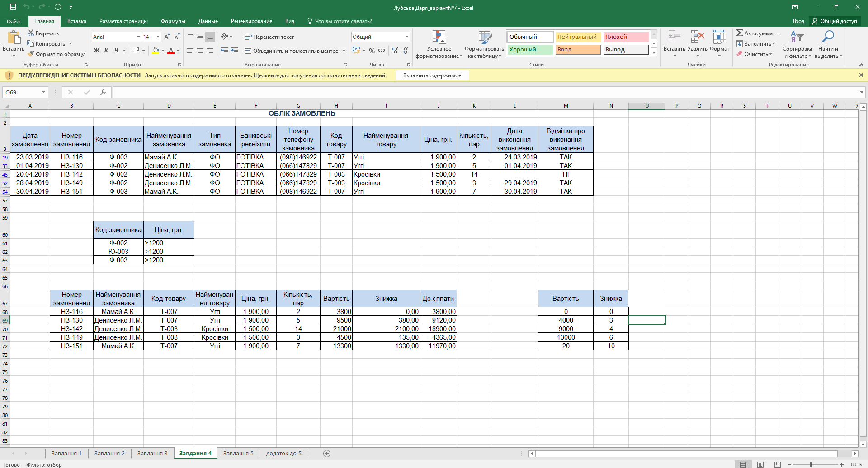Click the Вход sign-in link
Screen dimensions: 868x468
[x=798, y=21]
